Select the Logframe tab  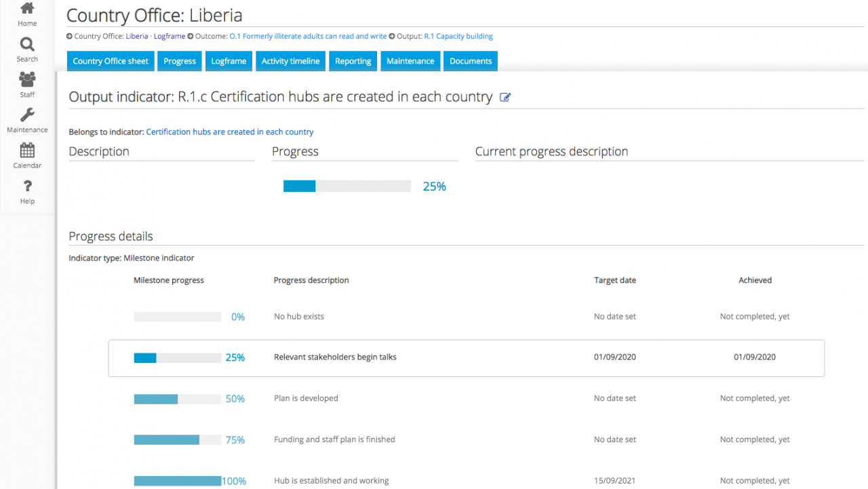(x=229, y=61)
